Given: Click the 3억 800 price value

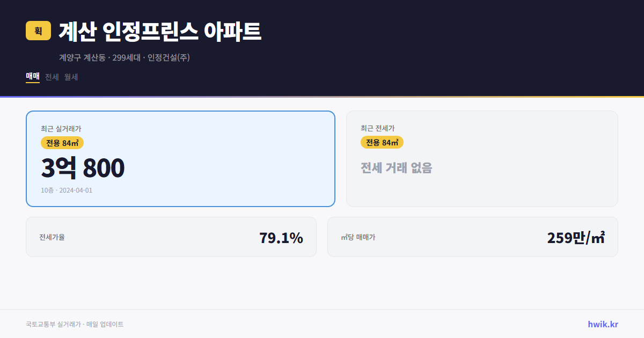Looking at the screenshot, I should 82,168.
